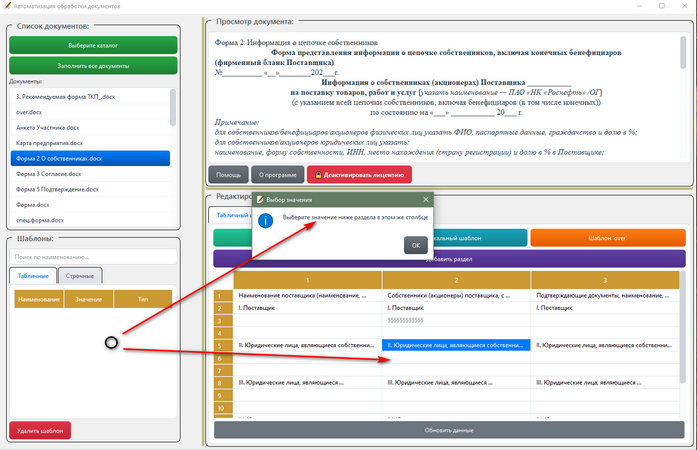Select row header 3 in the table
This screenshot has height=450, width=697.
(x=223, y=321)
